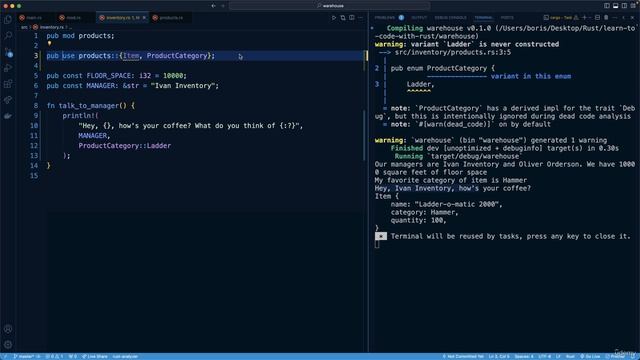
Task: Open the Docker view in activity bar
Action: click(x=8, y=116)
